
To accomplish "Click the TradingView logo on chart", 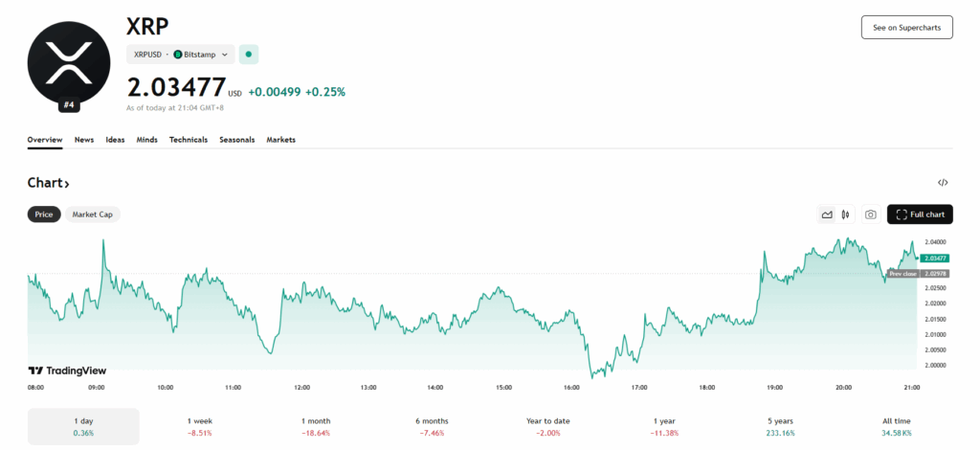I will [67, 371].
